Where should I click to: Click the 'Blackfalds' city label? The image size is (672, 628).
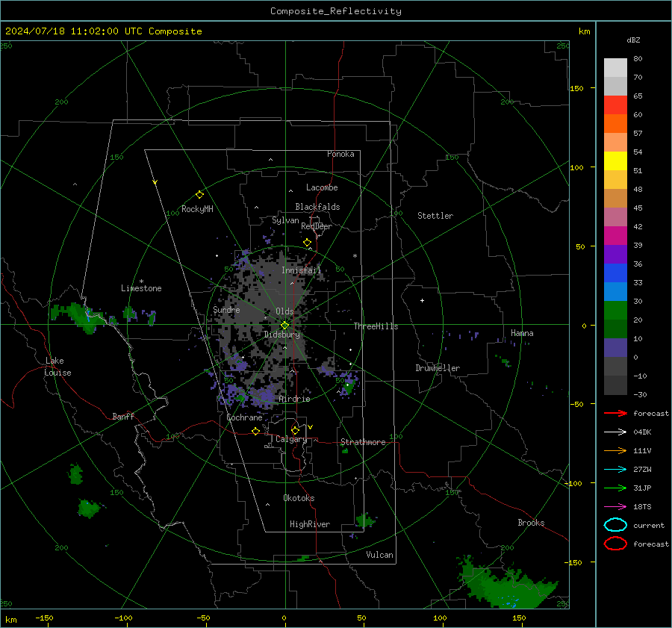(x=317, y=207)
